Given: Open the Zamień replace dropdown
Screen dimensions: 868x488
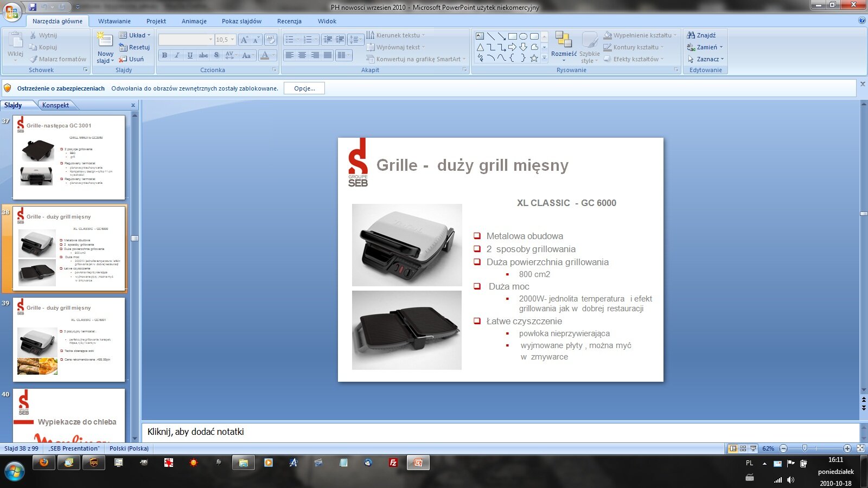Looking at the screenshot, I should coord(706,47).
